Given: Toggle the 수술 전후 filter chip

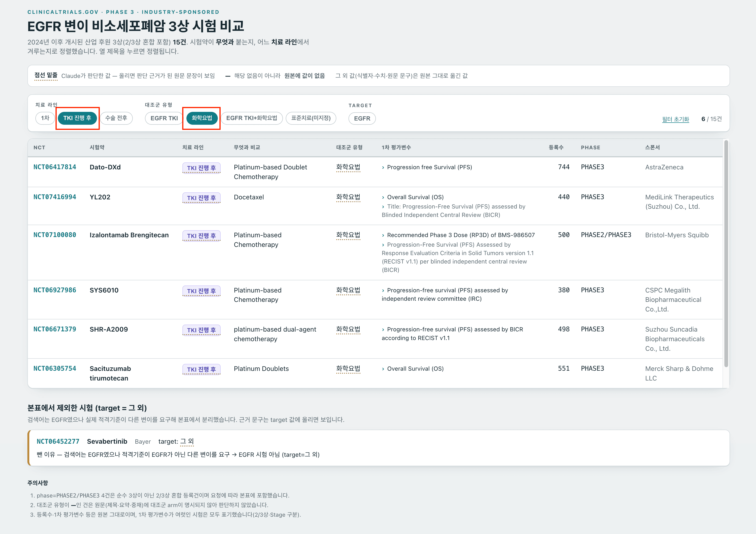Looking at the screenshot, I should [116, 118].
